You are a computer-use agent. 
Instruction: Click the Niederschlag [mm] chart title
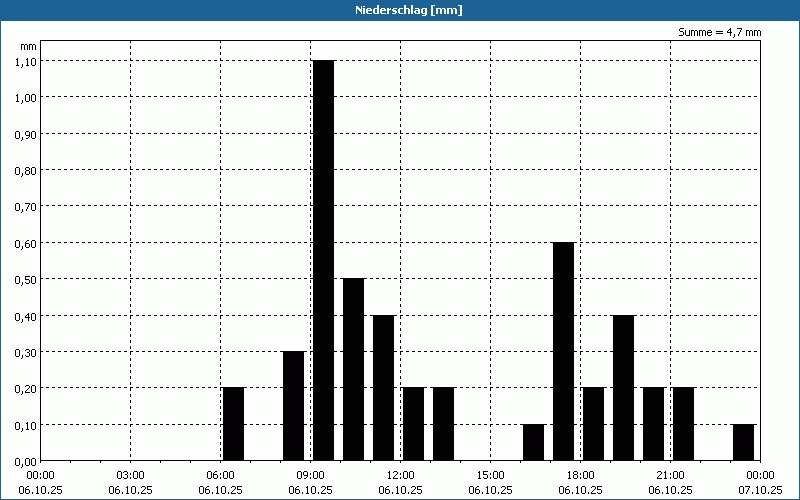point(400,10)
